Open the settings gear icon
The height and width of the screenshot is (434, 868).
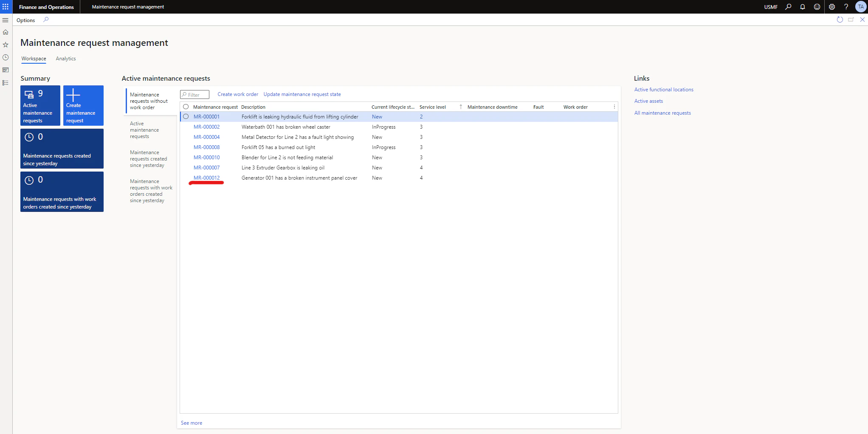[832, 7]
